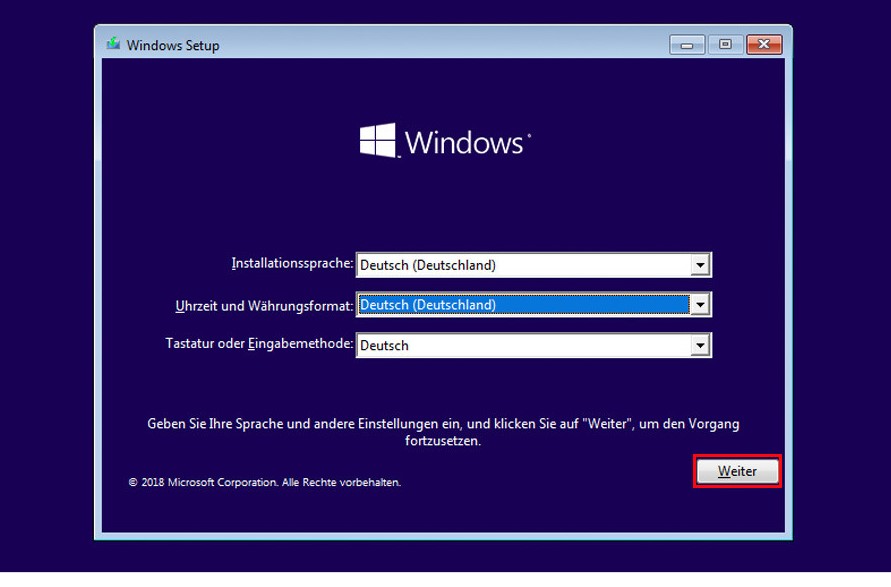Click the Windows Setup title bar icon

[x=113, y=44]
